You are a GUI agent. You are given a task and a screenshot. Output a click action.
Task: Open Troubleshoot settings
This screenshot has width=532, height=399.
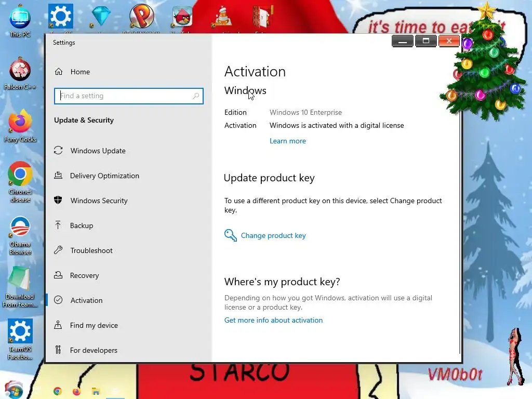pos(91,250)
